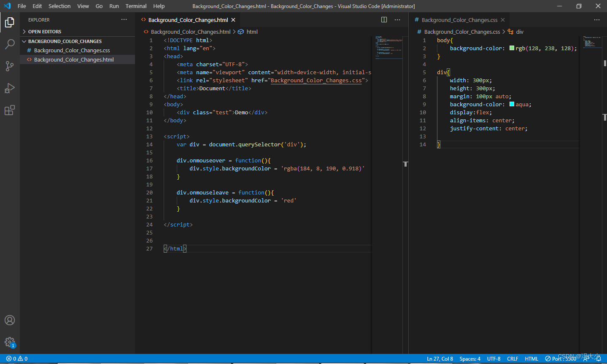The height and width of the screenshot is (364, 607).
Task: Expand the OPEN EDITORS section
Action: [24, 32]
